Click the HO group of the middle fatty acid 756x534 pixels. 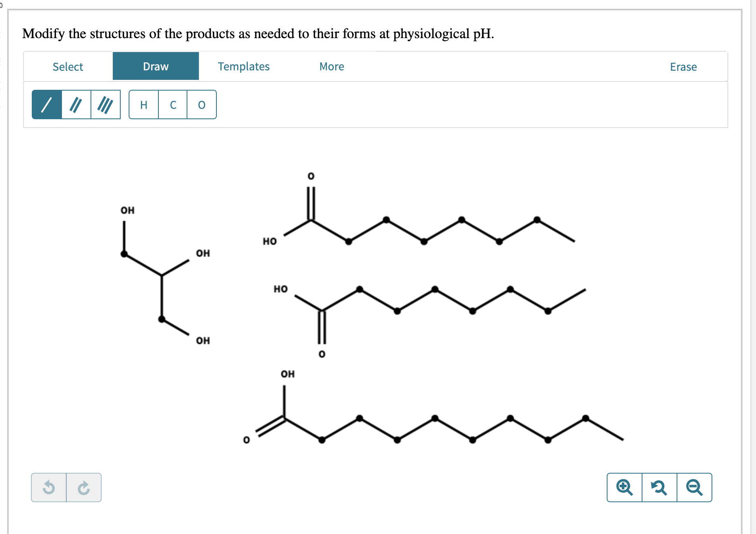point(280,289)
